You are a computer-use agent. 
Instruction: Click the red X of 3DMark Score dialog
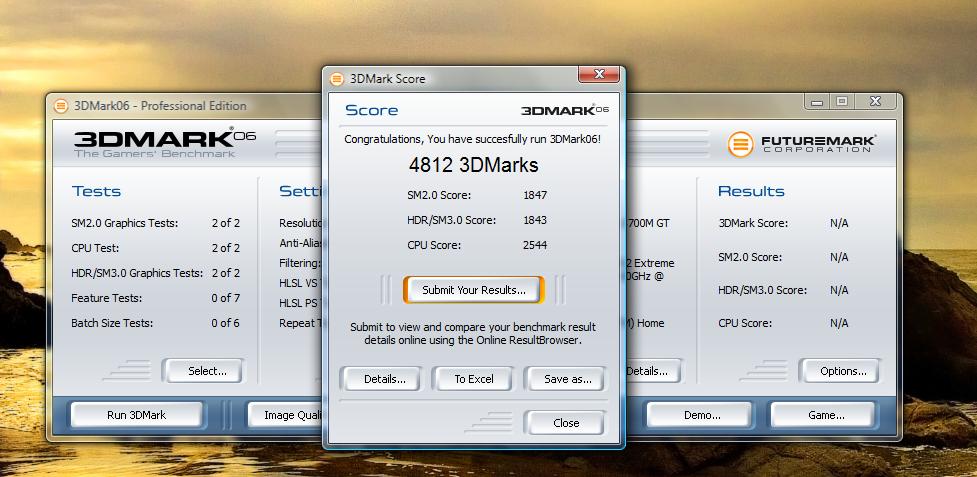[x=598, y=74]
